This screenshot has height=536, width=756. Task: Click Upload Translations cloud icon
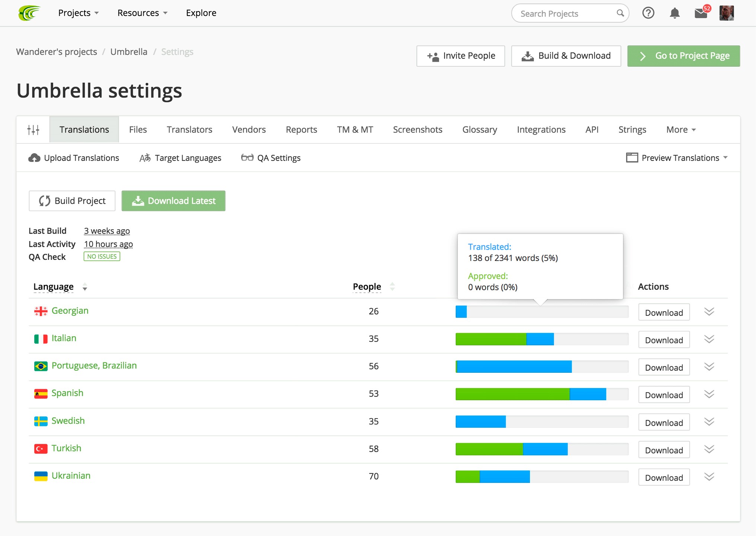pyautogui.click(x=34, y=158)
